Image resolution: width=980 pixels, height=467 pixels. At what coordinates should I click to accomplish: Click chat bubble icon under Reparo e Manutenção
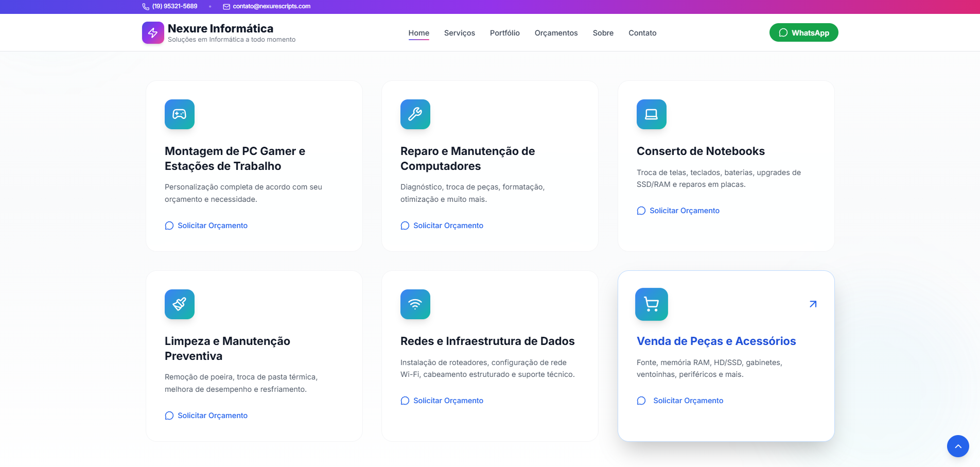pyautogui.click(x=405, y=226)
